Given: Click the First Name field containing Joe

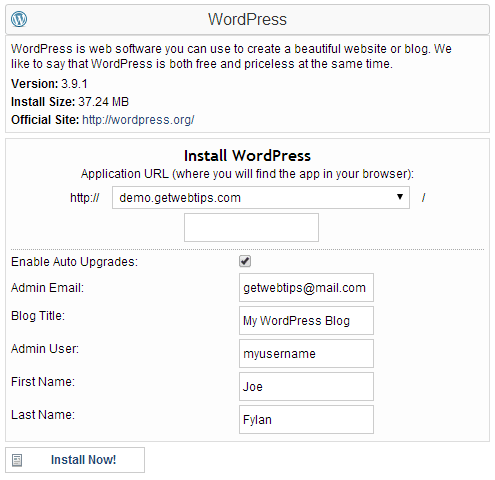Looking at the screenshot, I should [x=306, y=387].
